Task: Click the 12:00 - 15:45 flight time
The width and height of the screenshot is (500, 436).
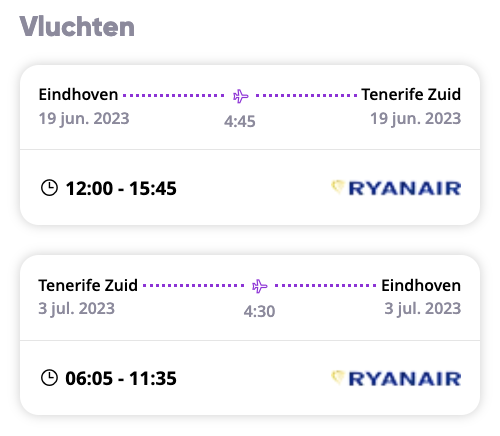Action: [x=121, y=188]
